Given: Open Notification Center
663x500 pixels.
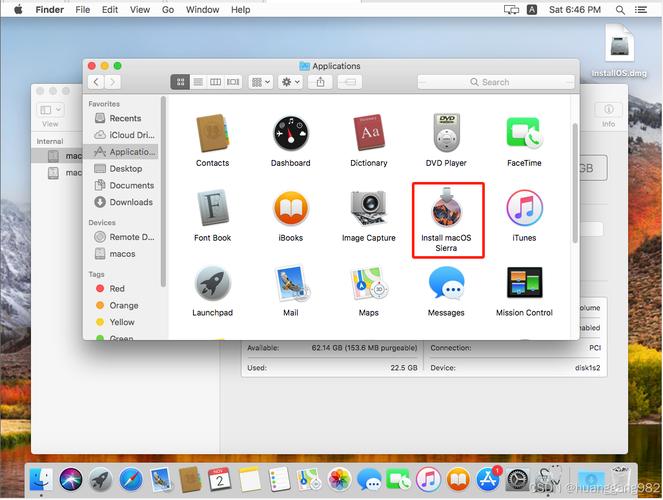Looking at the screenshot, I should coord(641,9).
